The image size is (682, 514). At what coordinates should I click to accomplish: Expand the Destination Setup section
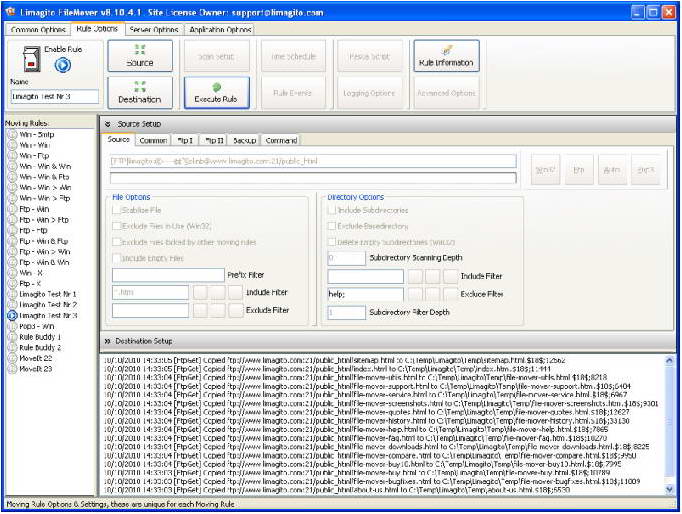pos(107,341)
